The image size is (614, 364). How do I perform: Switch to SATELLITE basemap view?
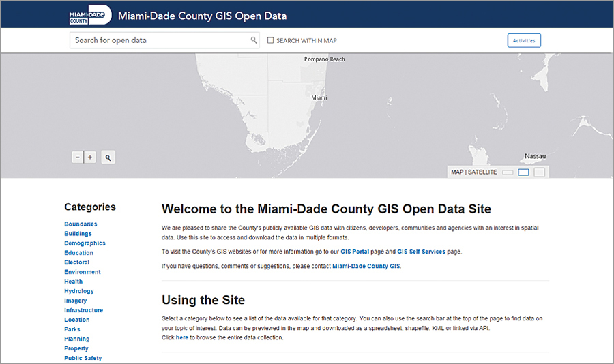click(x=482, y=172)
